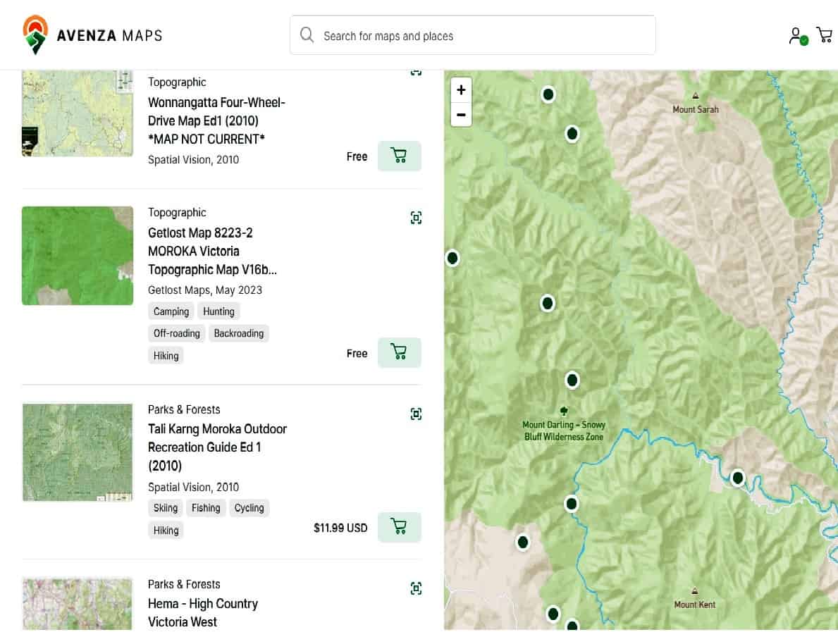
Task: Open Tali Karng Moroka Outdoor Recreation title
Action: (217, 447)
